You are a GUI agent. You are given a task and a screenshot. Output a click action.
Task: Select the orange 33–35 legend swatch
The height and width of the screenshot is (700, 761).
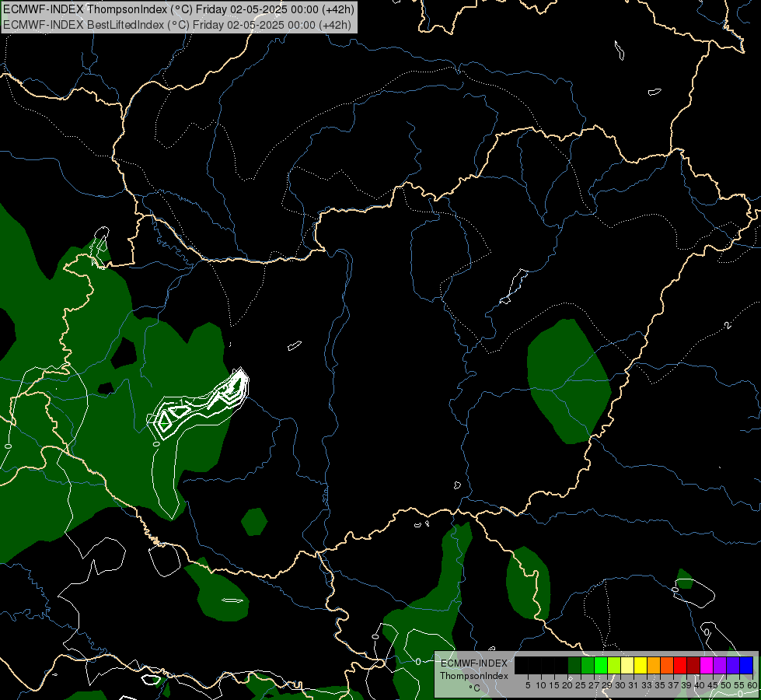pyautogui.click(x=654, y=665)
